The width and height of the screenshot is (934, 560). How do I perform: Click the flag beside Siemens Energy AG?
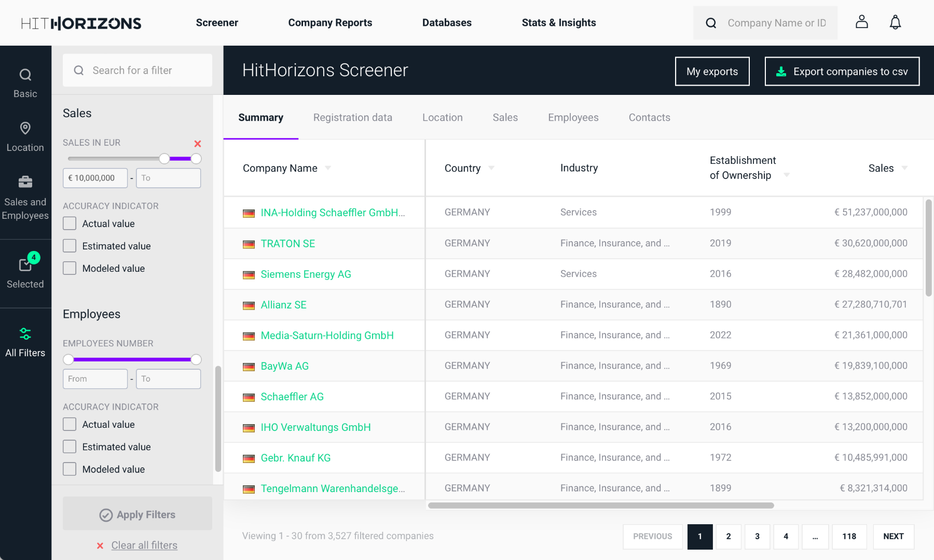point(249,275)
